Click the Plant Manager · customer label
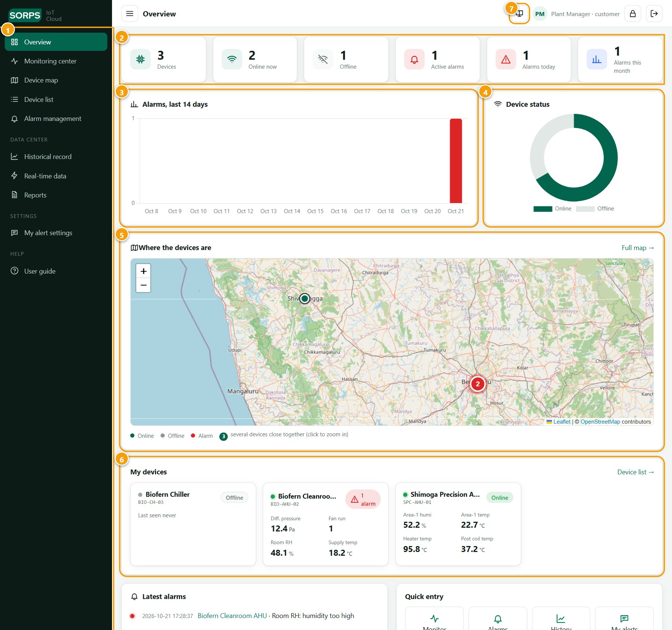This screenshot has width=672, height=630. [585, 14]
